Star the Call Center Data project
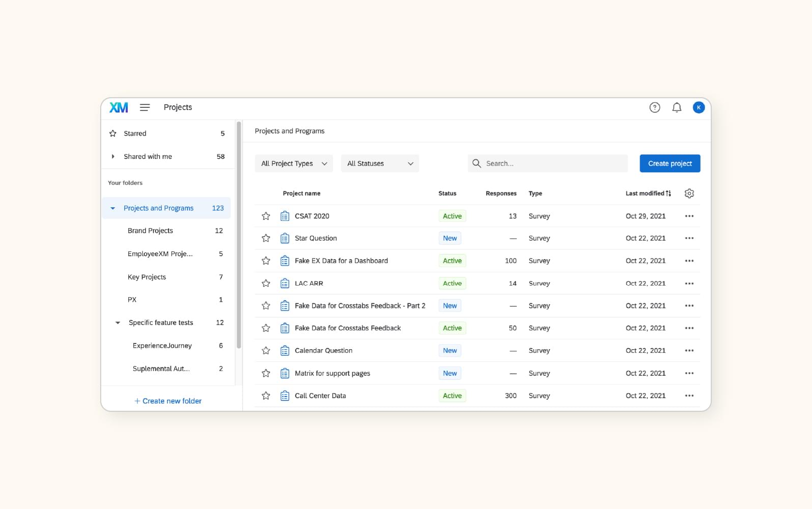This screenshot has width=812, height=509. point(266,395)
